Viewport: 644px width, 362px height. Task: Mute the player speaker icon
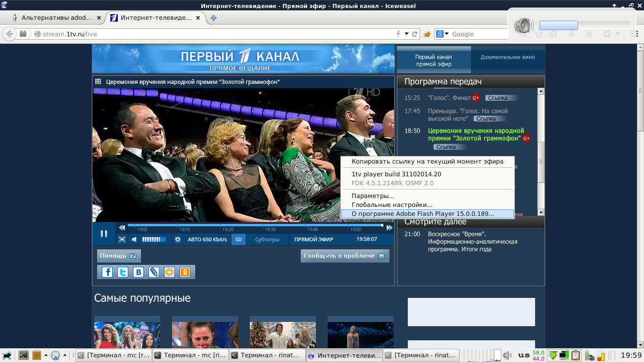click(134, 239)
